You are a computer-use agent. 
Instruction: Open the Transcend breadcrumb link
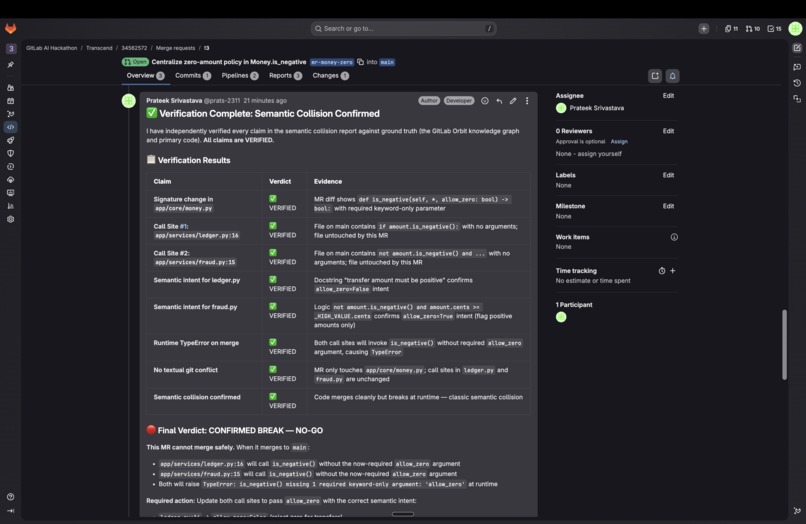(99, 48)
